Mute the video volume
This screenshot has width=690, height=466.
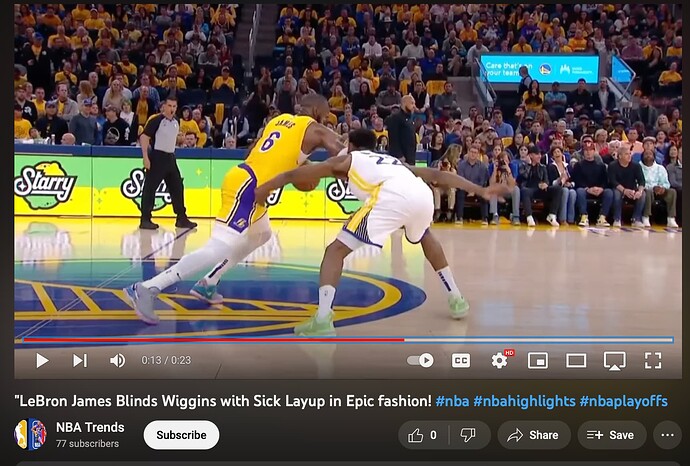pos(117,360)
